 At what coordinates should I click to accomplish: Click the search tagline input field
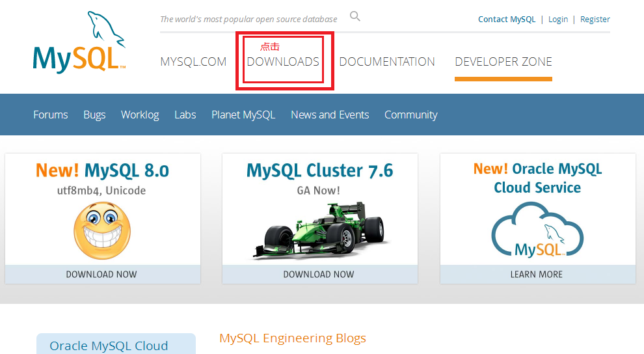248,19
